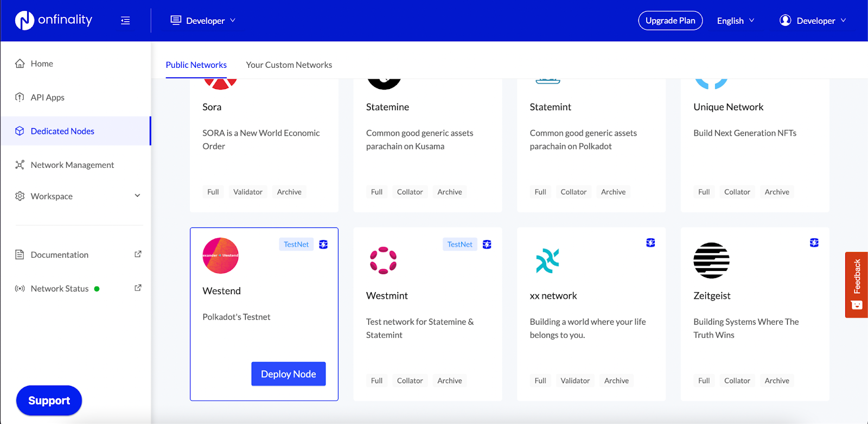The height and width of the screenshot is (424, 868).
Task: Select the Unique Network card title
Action: coord(729,107)
